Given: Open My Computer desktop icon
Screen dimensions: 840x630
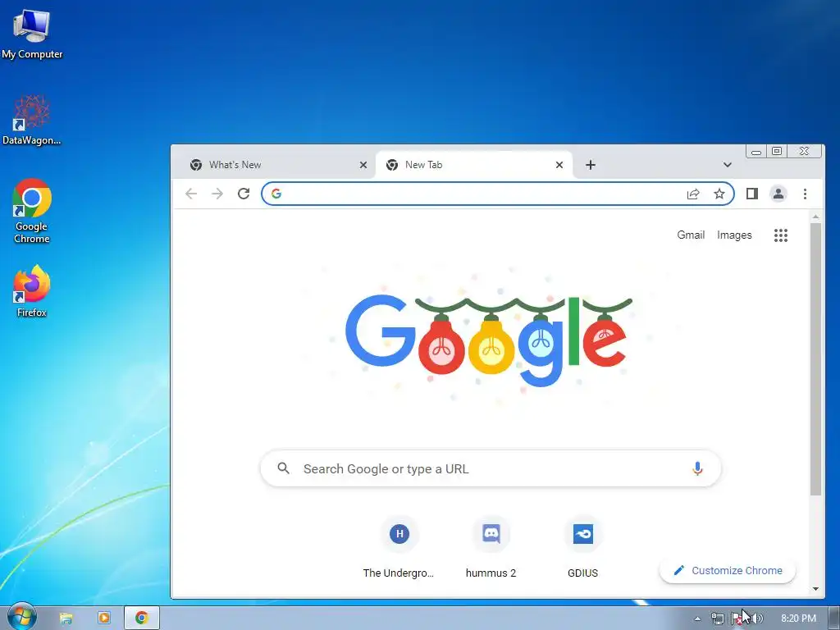Looking at the screenshot, I should [x=32, y=33].
